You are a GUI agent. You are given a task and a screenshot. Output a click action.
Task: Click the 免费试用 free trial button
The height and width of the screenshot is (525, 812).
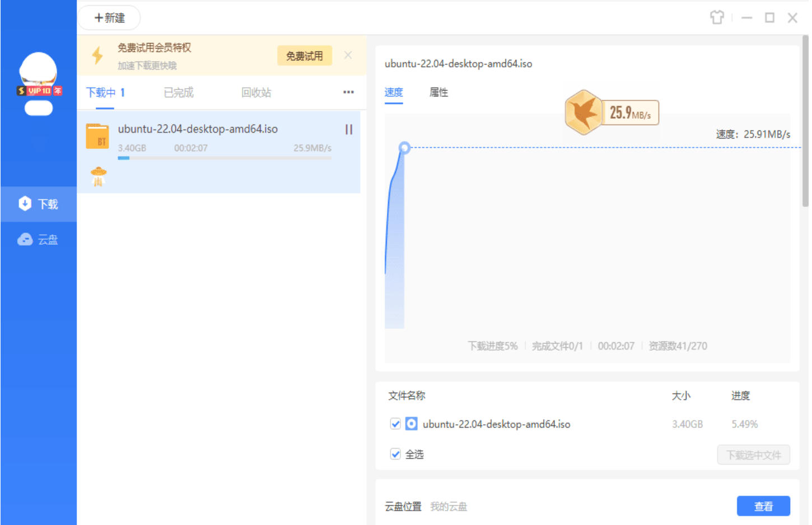[304, 56]
